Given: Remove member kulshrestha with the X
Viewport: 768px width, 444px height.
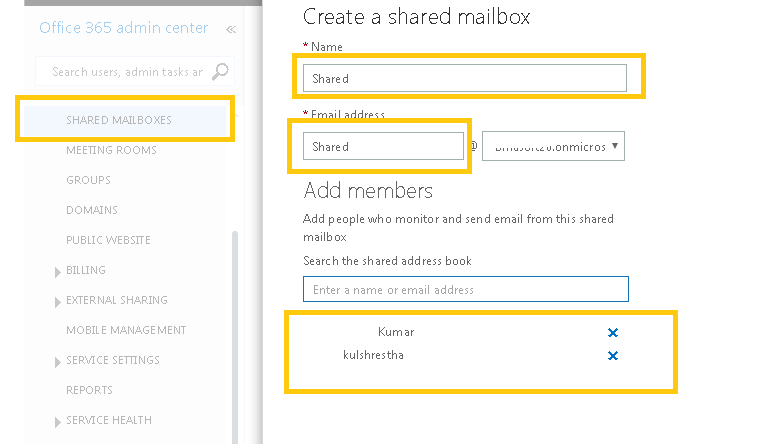Looking at the screenshot, I should (x=612, y=356).
